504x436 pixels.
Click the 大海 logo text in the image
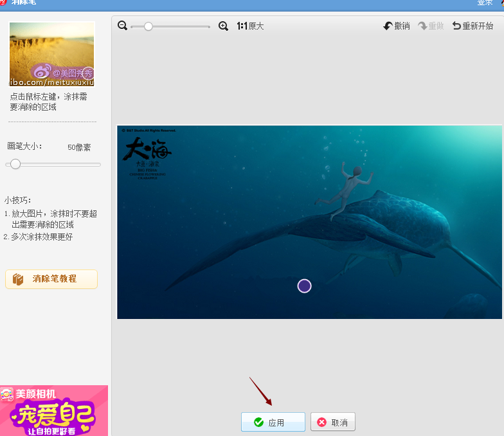[x=147, y=149]
